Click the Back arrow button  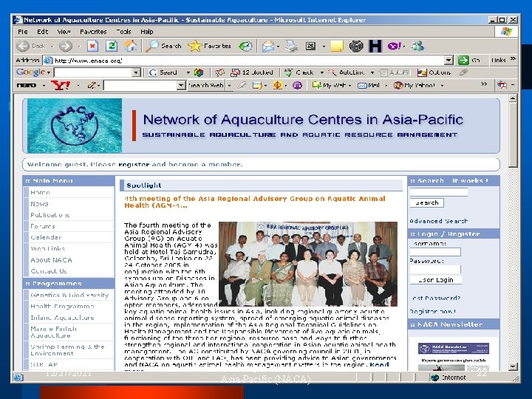(23, 46)
